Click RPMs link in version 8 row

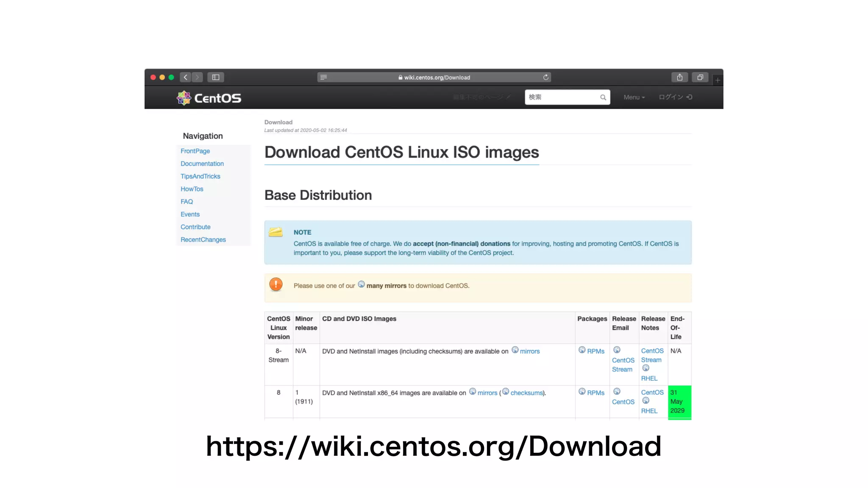[595, 393]
